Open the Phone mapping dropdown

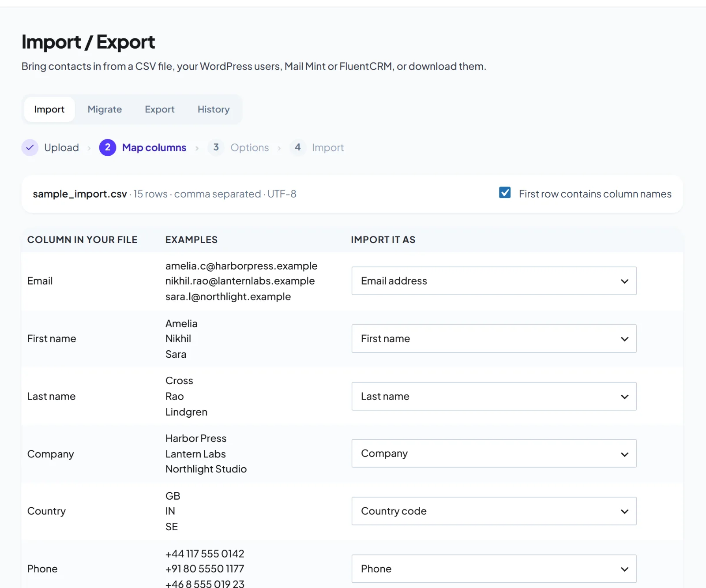click(494, 569)
